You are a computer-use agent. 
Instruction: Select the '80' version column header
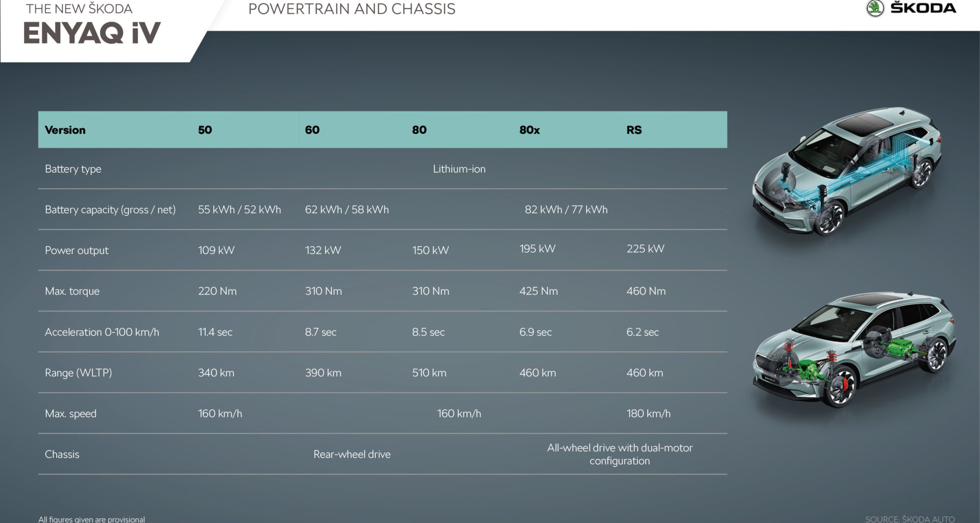[x=419, y=130]
